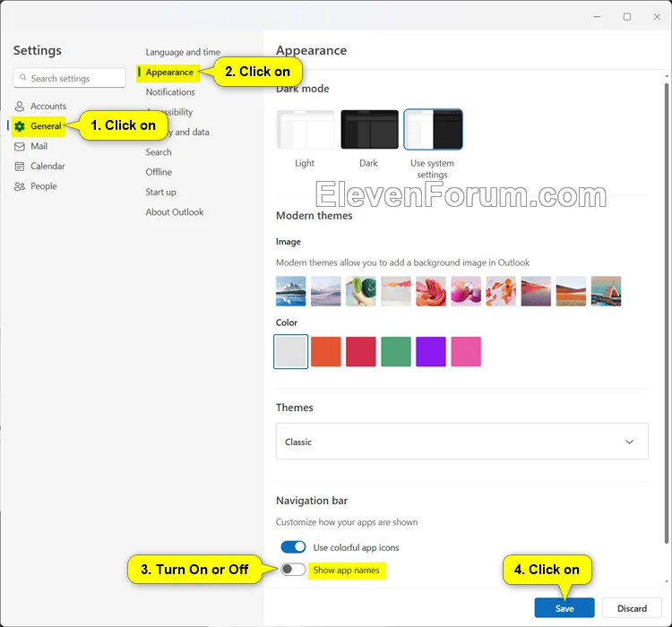Select the orange petals theme image
Viewport: 672px width, 627px height.
click(x=501, y=291)
